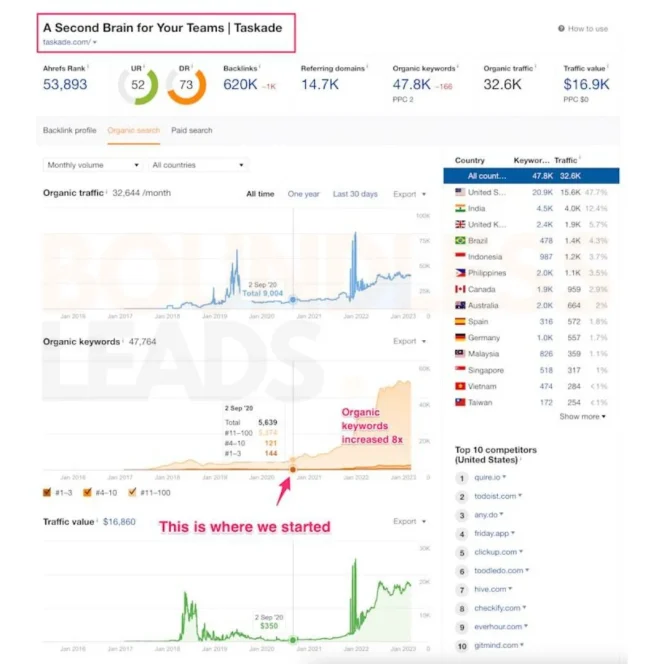664x664 pixels.
Task: Click the Ahrefs Rank value 53,893
Action: [x=65, y=84]
